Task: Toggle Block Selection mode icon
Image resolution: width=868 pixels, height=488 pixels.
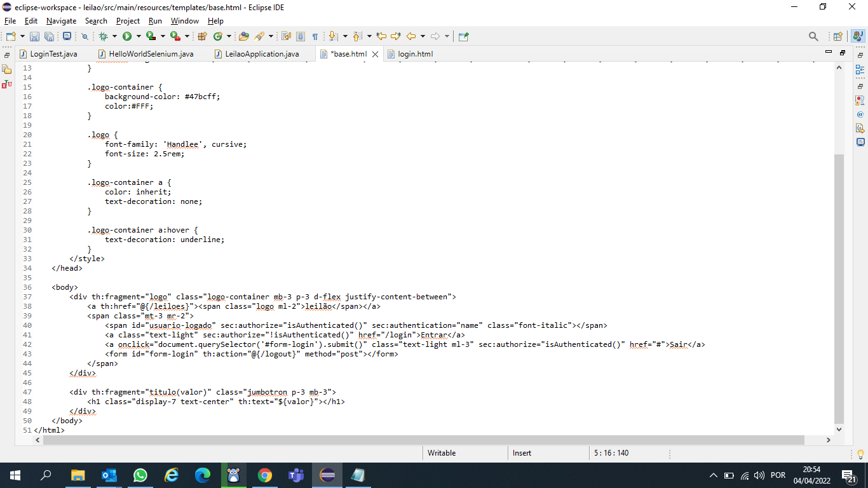Action: click(301, 36)
